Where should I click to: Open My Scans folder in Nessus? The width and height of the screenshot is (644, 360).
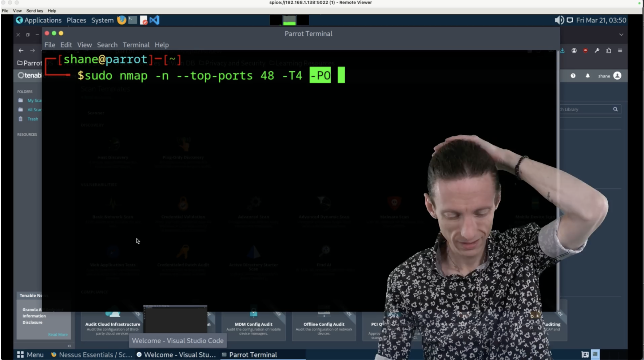point(30,100)
